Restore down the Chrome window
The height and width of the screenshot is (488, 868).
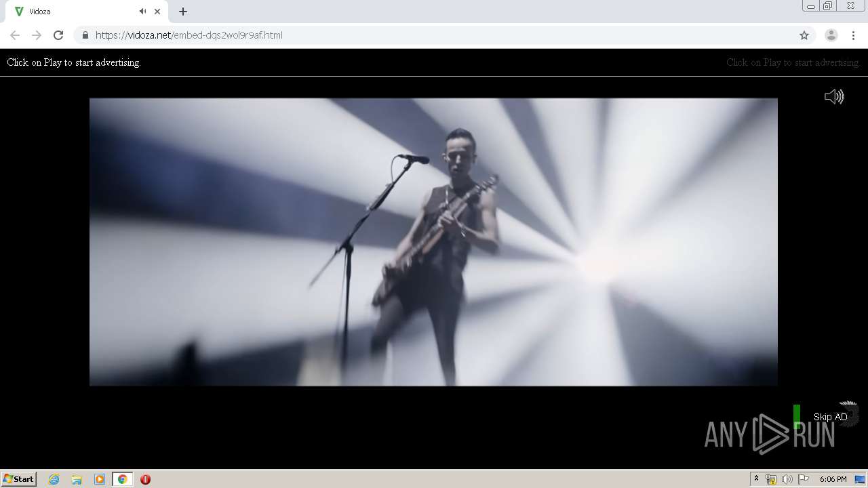827,5
